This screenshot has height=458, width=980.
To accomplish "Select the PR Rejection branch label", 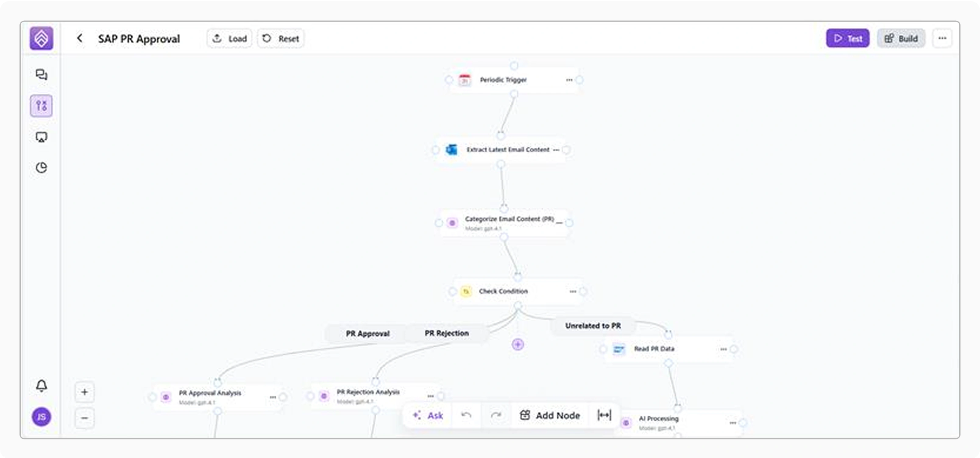I will [x=447, y=333].
